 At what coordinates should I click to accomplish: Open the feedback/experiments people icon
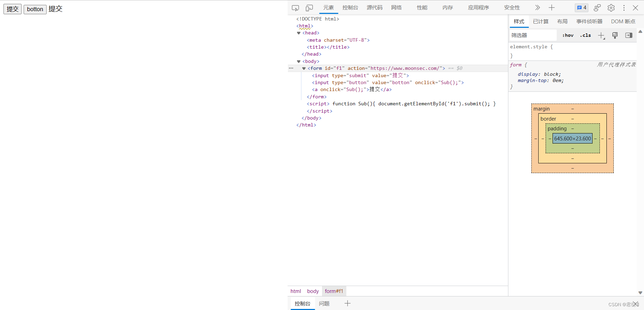tap(597, 8)
